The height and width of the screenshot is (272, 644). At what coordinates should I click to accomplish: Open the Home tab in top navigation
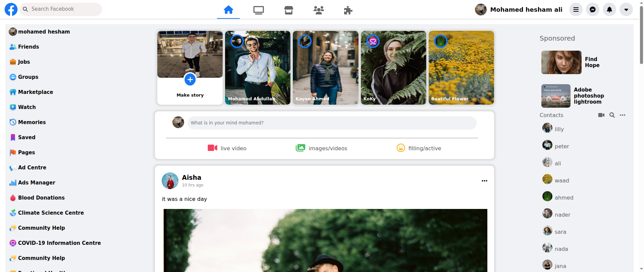pyautogui.click(x=228, y=10)
